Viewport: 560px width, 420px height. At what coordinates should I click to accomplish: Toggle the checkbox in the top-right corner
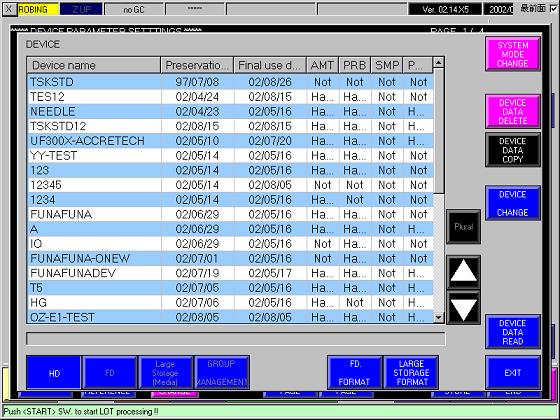tap(554, 8)
